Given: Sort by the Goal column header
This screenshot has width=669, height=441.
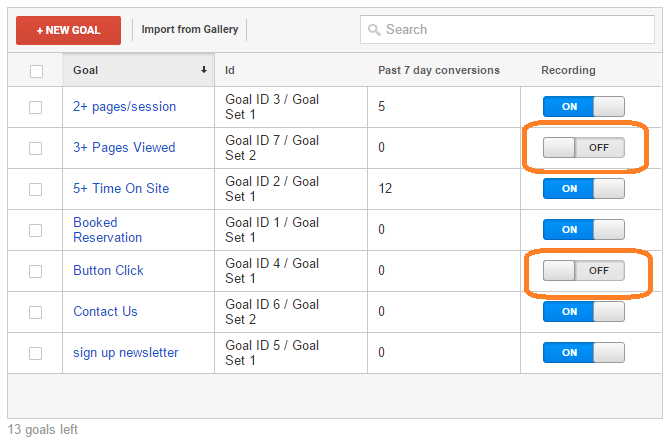Looking at the screenshot, I should point(139,70).
